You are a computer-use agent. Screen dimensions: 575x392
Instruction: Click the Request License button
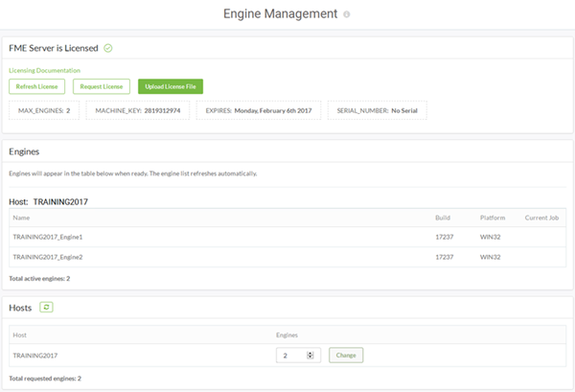(102, 86)
